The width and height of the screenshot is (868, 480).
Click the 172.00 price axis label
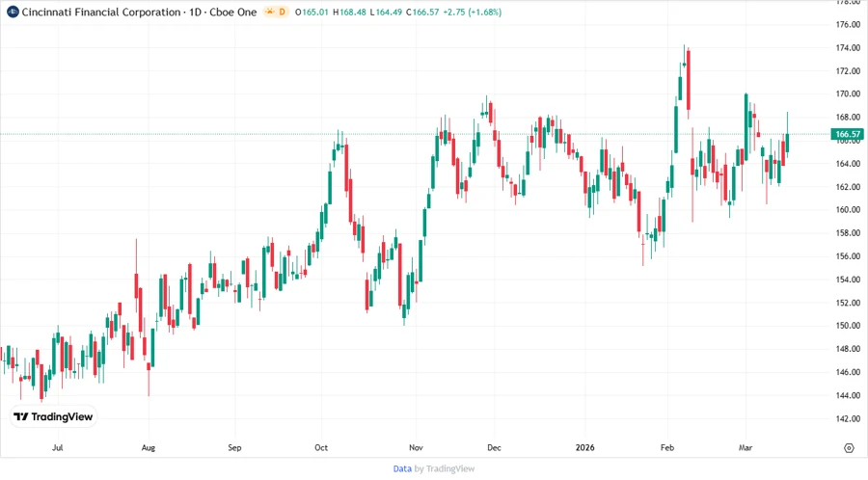[x=848, y=70]
